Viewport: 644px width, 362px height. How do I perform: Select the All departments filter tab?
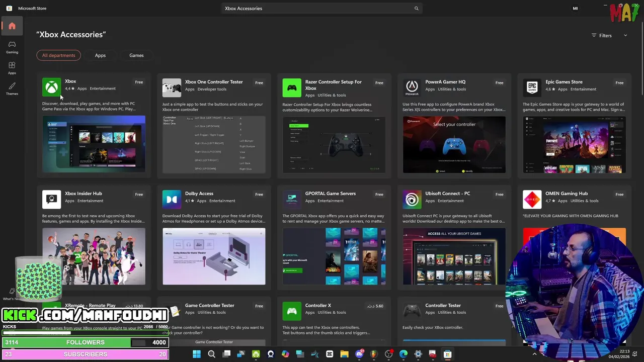pos(58,55)
